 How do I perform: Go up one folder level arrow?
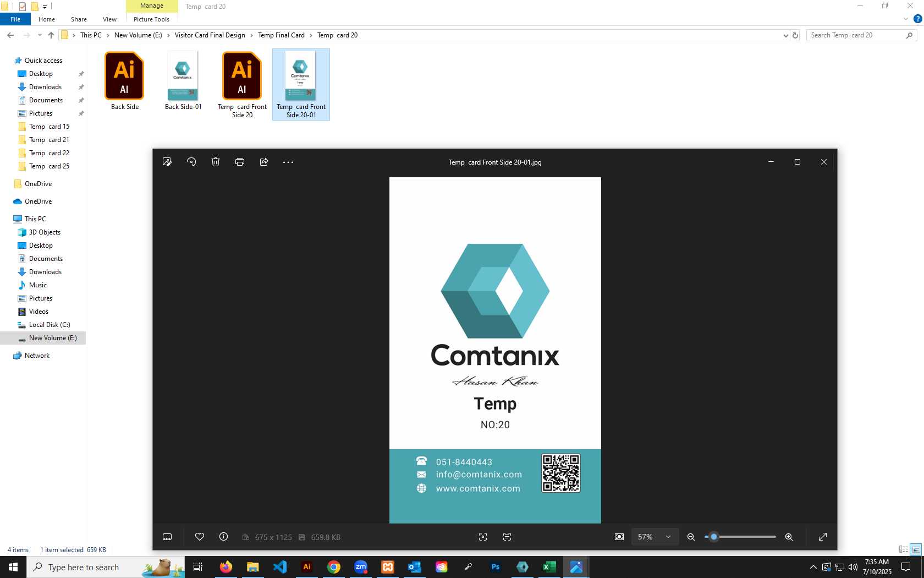point(51,35)
